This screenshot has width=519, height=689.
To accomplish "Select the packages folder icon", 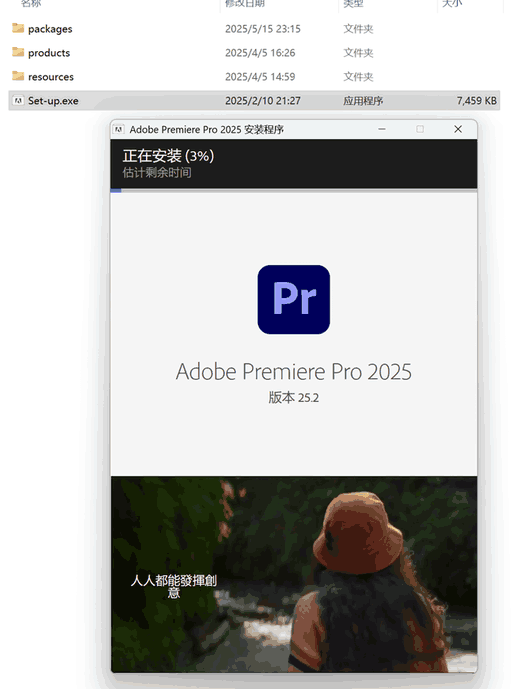I will (x=18, y=29).
